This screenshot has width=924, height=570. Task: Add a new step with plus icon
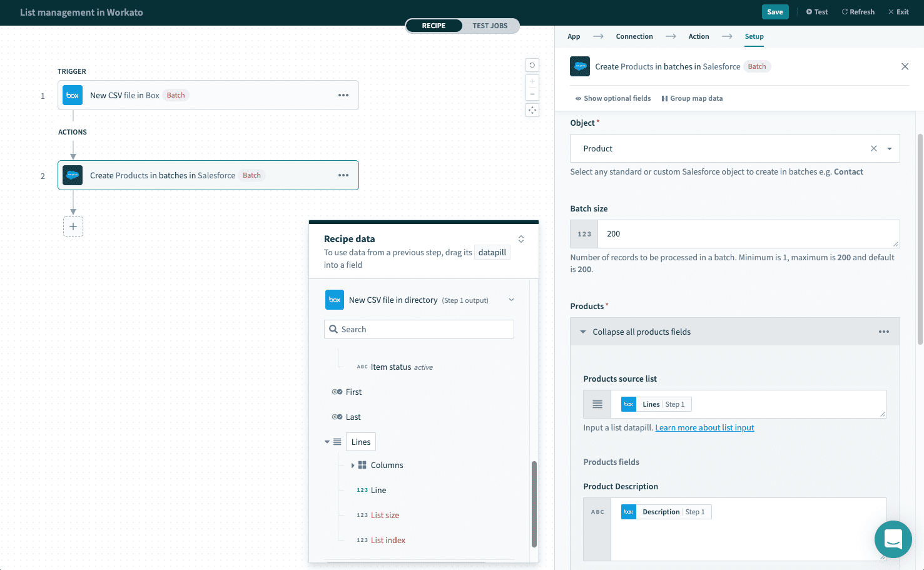[x=73, y=226]
